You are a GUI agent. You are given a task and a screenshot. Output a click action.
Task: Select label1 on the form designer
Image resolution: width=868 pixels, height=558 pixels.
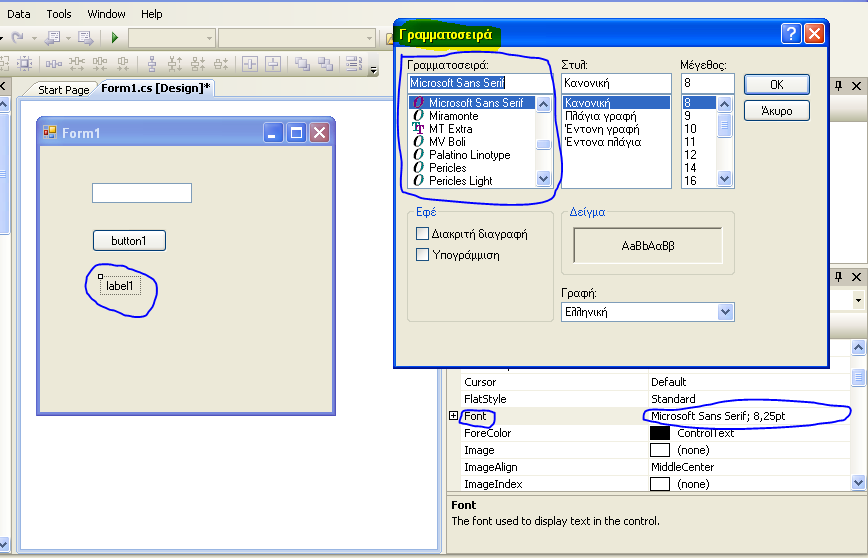point(120,286)
